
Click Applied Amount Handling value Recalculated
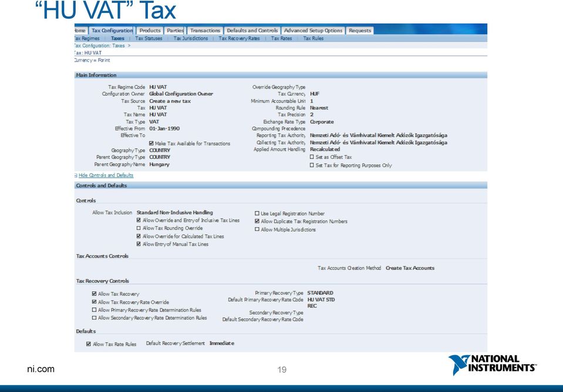[325, 149]
